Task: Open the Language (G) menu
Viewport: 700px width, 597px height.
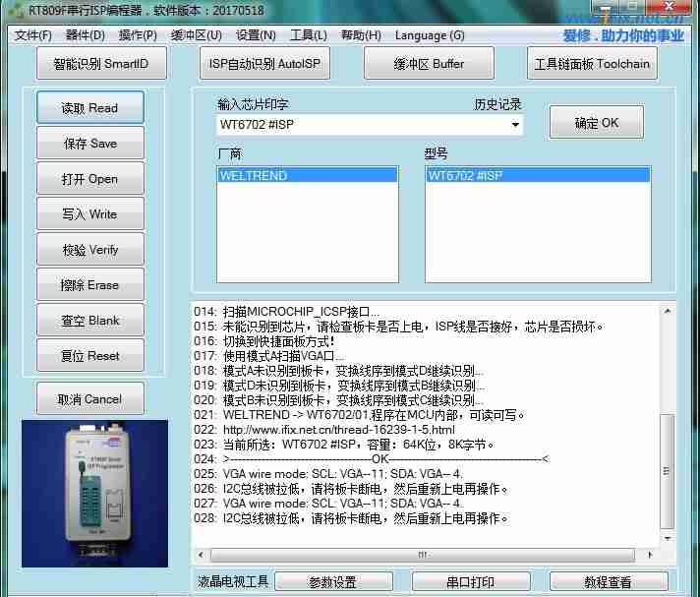Action: [430, 35]
